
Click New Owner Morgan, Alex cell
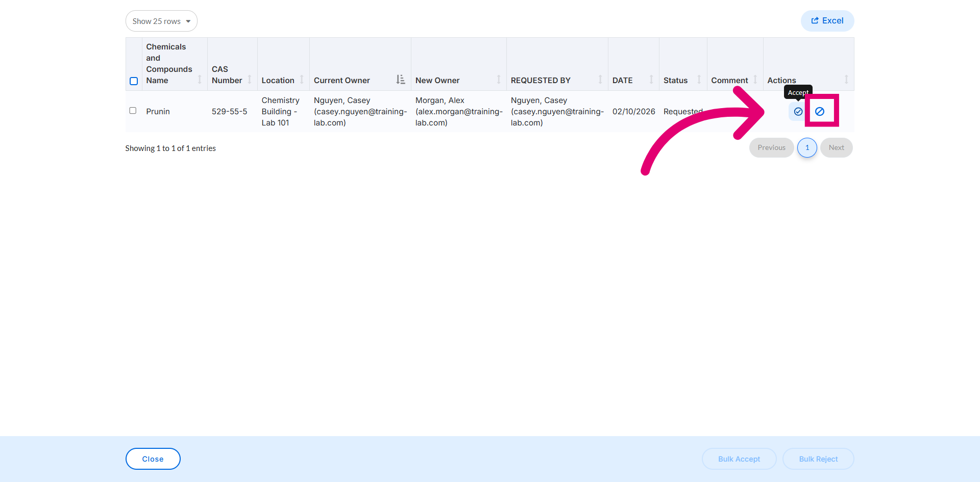(459, 111)
